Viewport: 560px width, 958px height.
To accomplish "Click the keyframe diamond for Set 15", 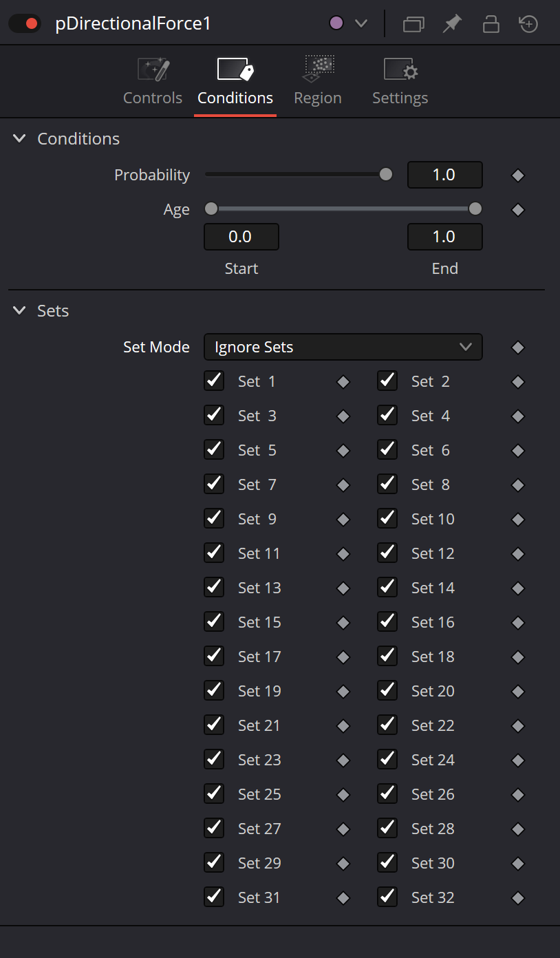I will pos(343,623).
